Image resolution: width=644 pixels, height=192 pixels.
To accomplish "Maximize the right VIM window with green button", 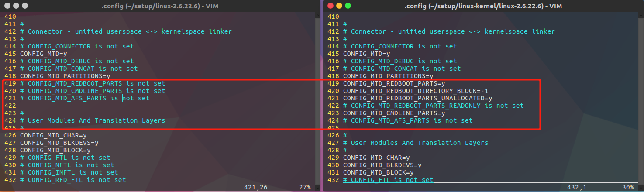I will coord(348,6).
